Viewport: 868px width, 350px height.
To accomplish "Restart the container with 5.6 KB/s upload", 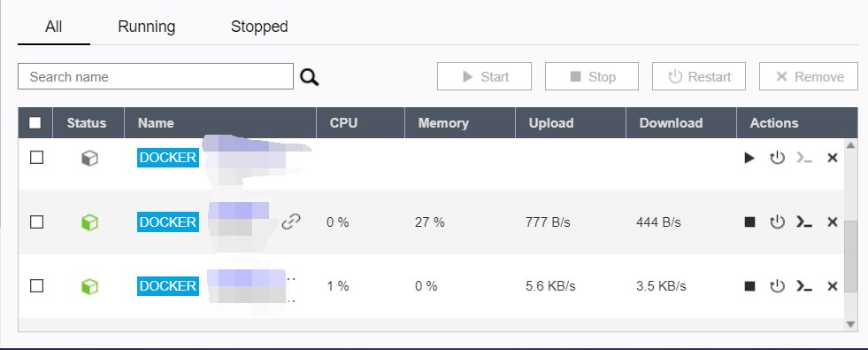I will 778,285.
